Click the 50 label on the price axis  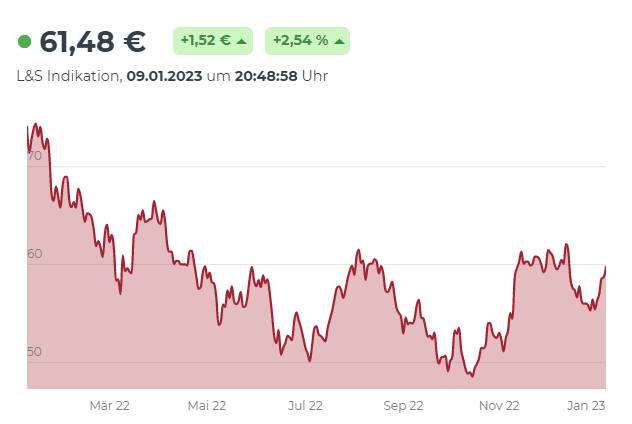tap(35, 351)
